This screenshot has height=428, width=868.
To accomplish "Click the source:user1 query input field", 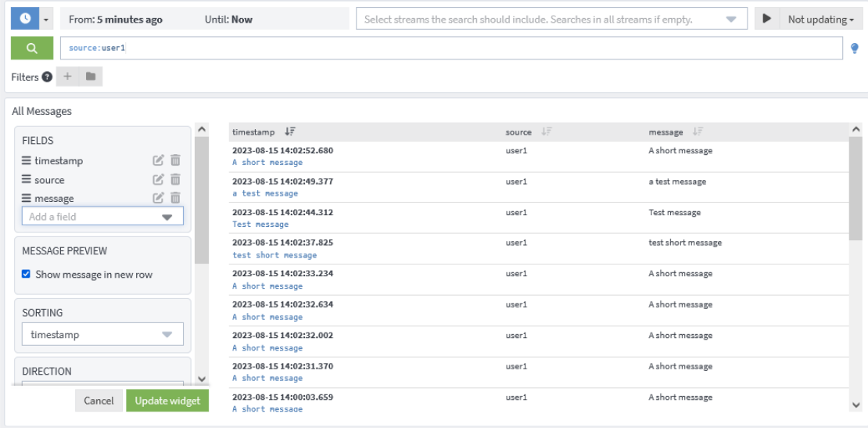I will (454, 49).
